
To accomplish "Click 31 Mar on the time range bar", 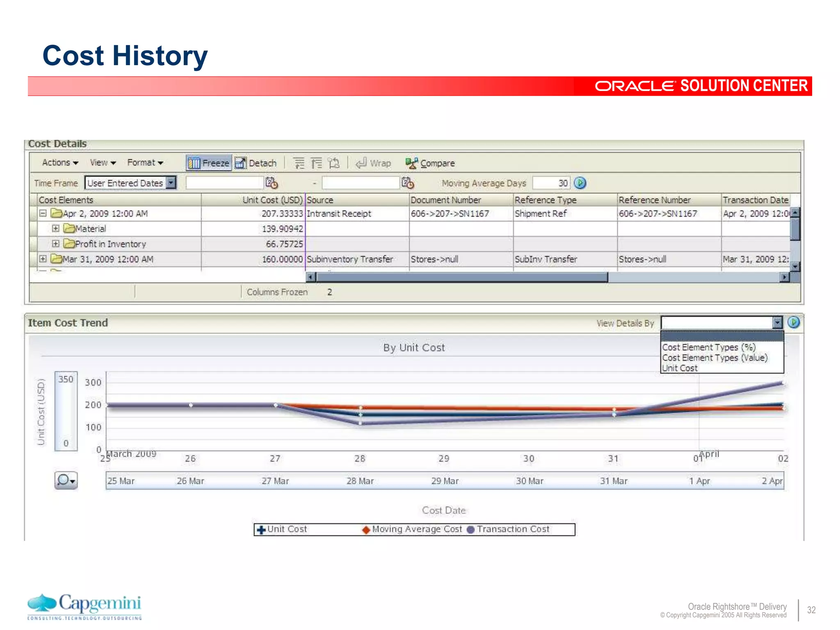I will (x=614, y=481).
